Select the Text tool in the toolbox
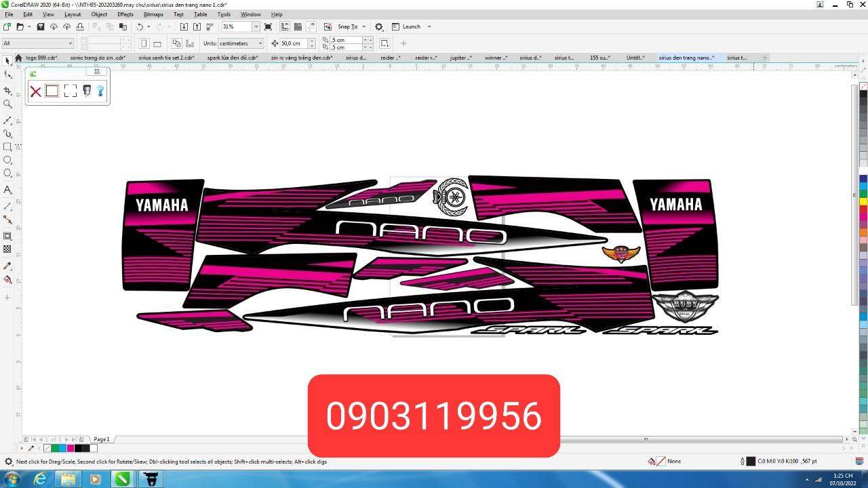The height and width of the screenshot is (488, 868). pyautogui.click(x=7, y=190)
